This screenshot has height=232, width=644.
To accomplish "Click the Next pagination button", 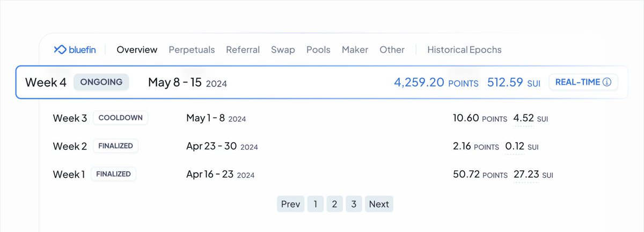I will tap(379, 204).
